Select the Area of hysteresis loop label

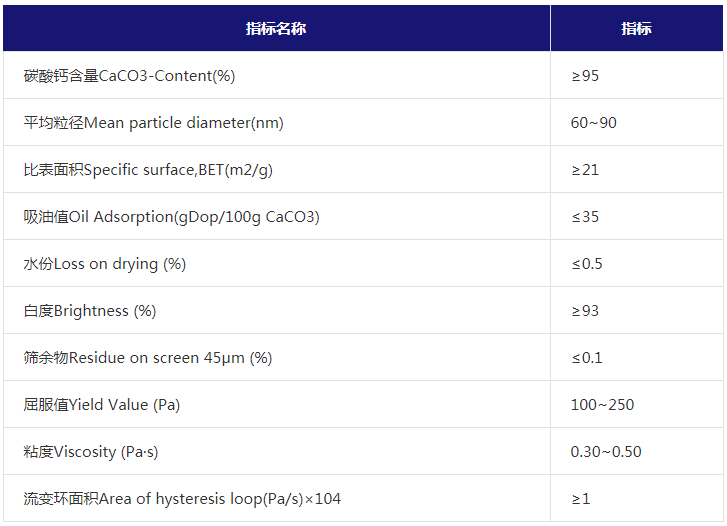coord(182,499)
